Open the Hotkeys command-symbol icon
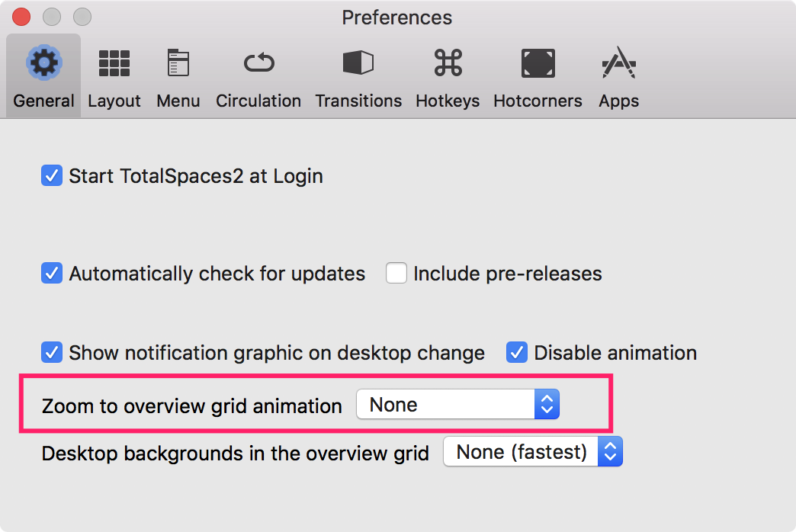 (448, 64)
